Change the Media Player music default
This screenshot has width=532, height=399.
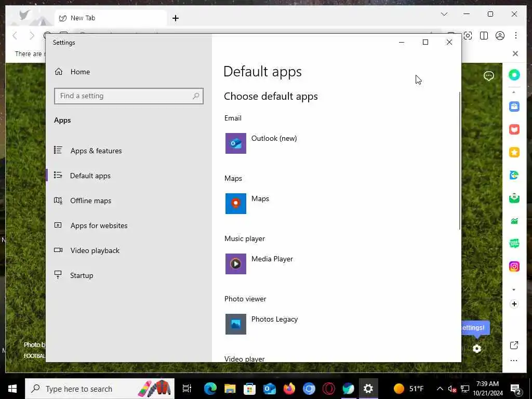tap(259, 263)
